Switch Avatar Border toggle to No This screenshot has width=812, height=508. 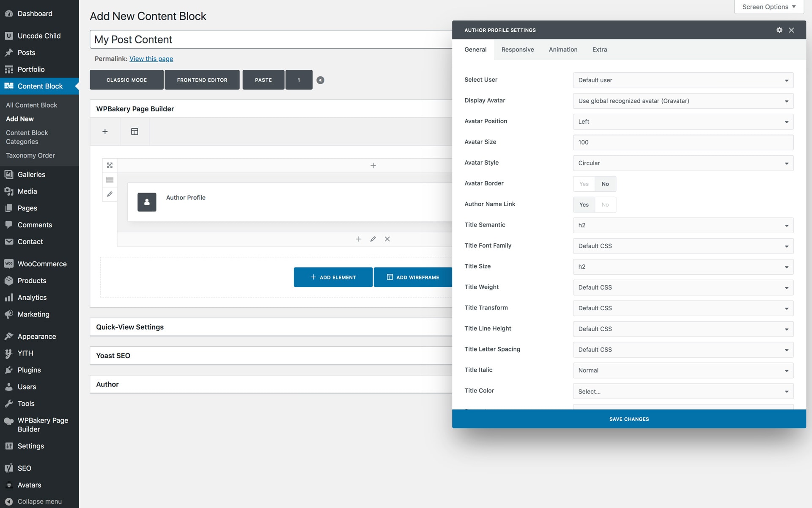[605, 184]
